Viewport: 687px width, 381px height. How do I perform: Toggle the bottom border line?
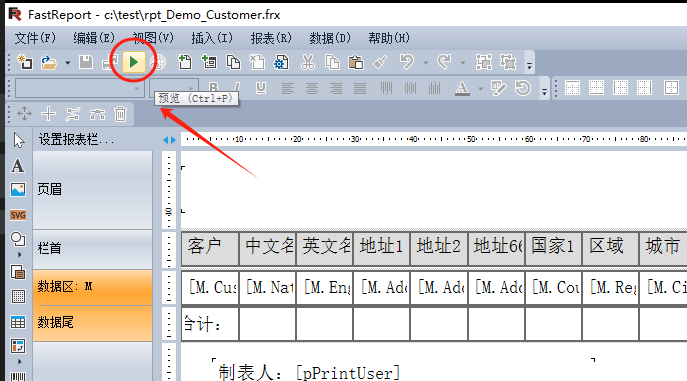596,88
